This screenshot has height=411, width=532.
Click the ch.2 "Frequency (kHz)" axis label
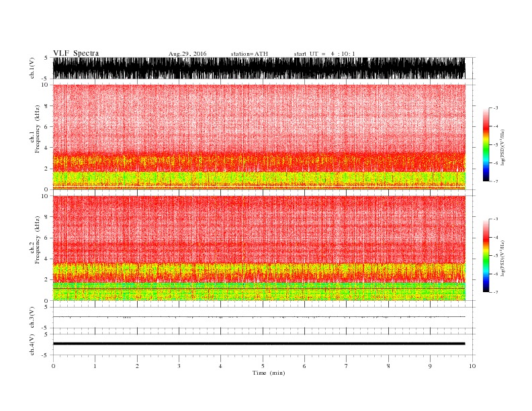38,240
